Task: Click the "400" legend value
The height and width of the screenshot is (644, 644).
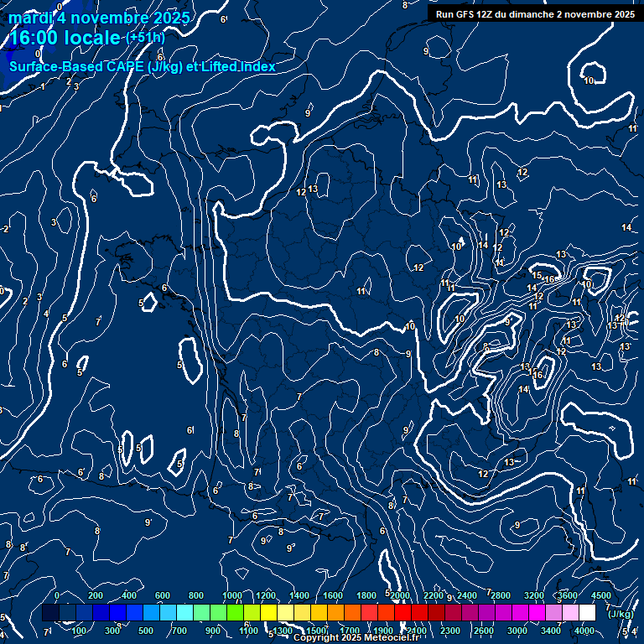Action: pyautogui.click(x=129, y=595)
